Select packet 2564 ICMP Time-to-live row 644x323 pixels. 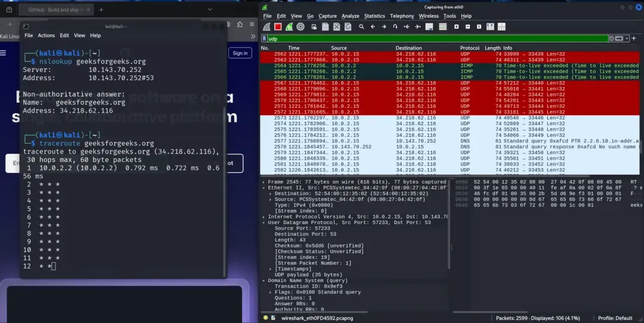(x=450, y=66)
